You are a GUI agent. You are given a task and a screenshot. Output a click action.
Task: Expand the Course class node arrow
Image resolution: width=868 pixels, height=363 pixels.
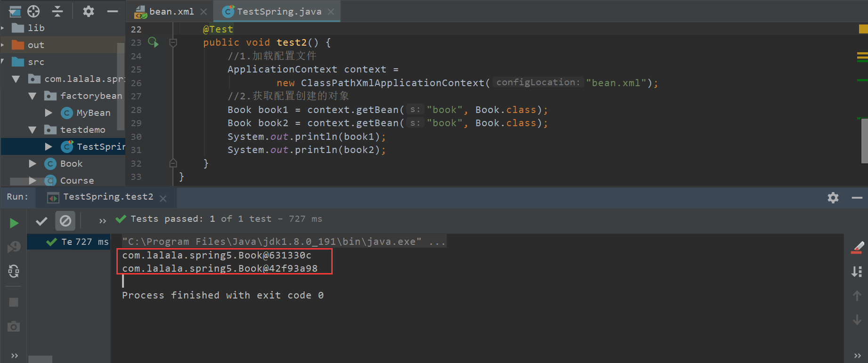tap(33, 180)
